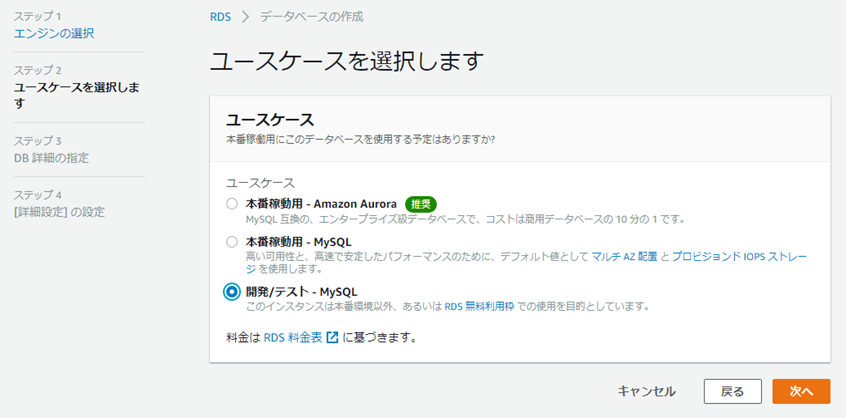Open step 4 [詳細設定] の設定
This screenshot has height=418, width=846.
coord(59,211)
